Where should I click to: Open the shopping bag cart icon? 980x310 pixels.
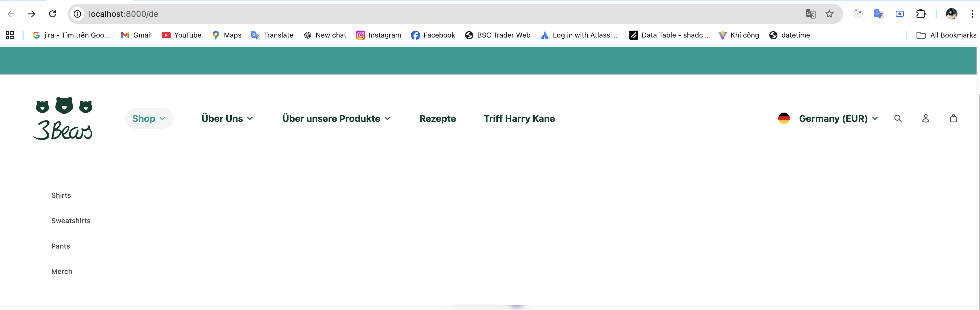tap(953, 118)
